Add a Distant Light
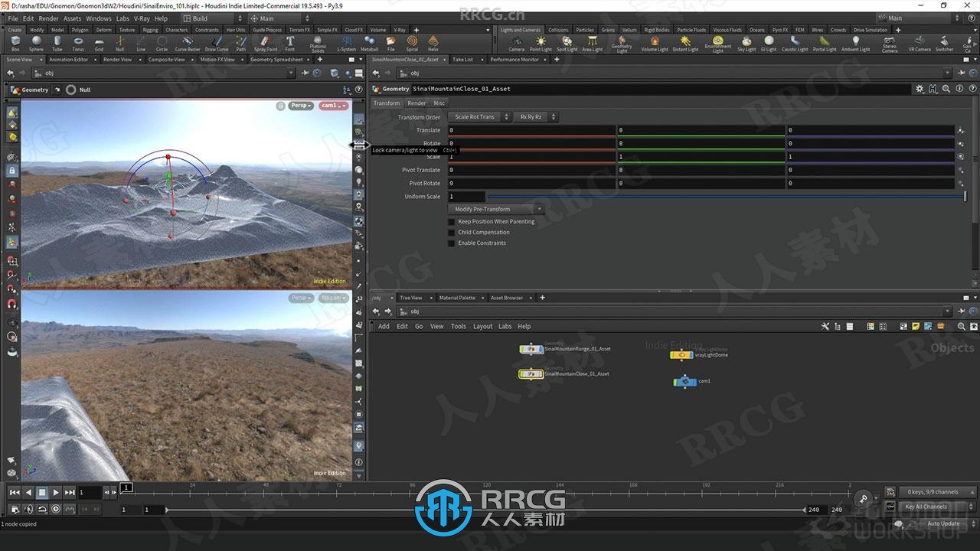The width and height of the screenshot is (980, 551). point(685,43)
